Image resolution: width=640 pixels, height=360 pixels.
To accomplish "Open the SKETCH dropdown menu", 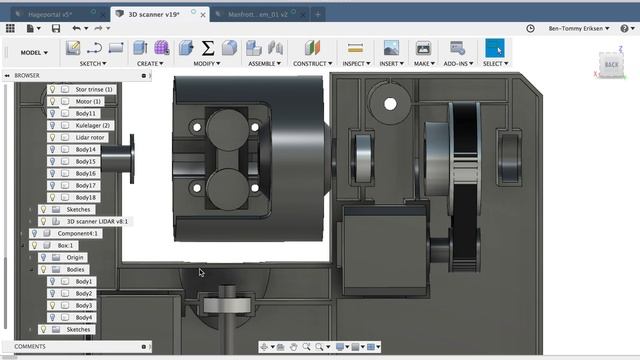I will pyautogui.click(x=93, y=64).
